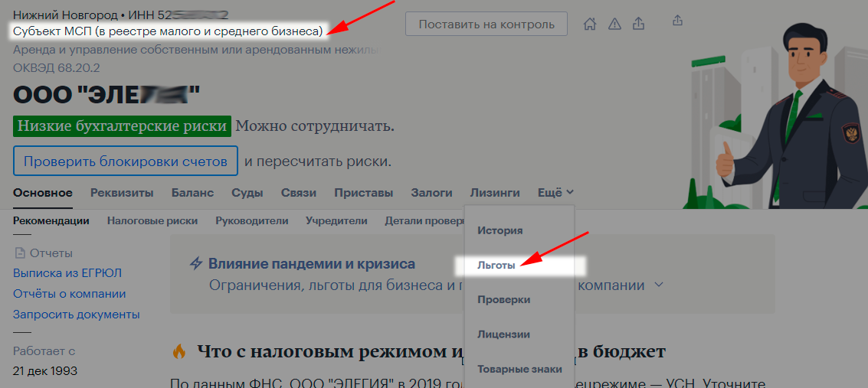
Task: Click the orange fire icon
Action: pos(179,352)
